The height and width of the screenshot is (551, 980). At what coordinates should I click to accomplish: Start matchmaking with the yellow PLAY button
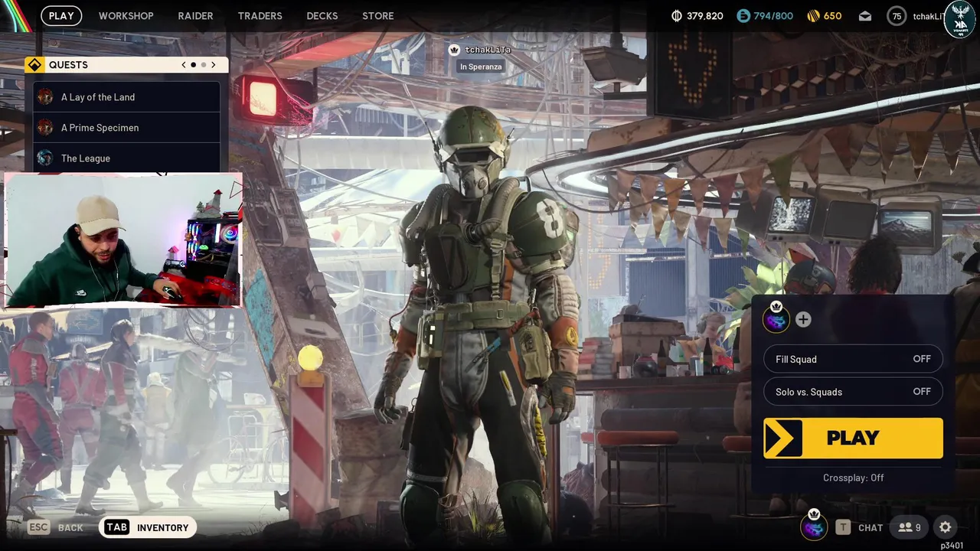[x=853, y=439]
